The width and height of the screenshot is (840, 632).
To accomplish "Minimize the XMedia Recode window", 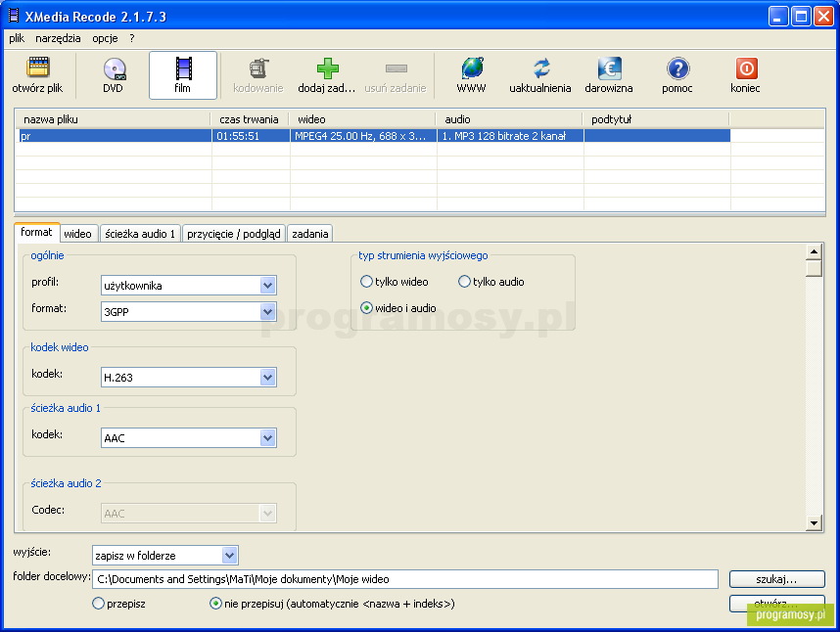I will [778, 16].
